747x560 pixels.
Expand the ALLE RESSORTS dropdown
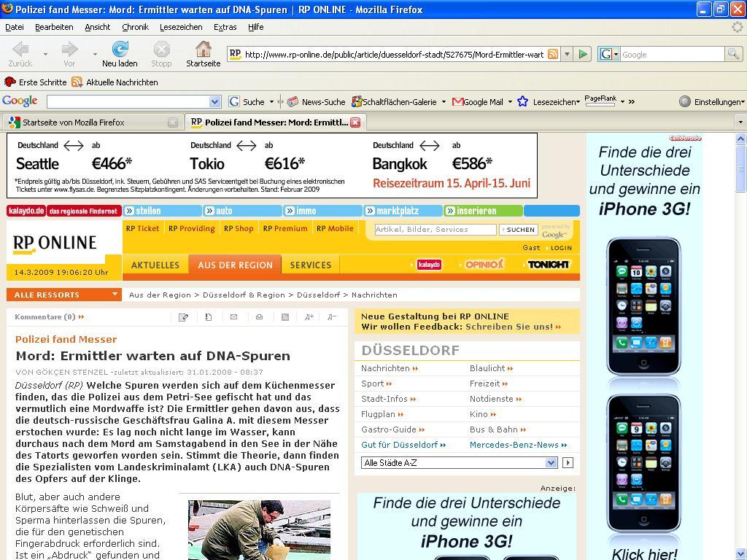point(115,295)
